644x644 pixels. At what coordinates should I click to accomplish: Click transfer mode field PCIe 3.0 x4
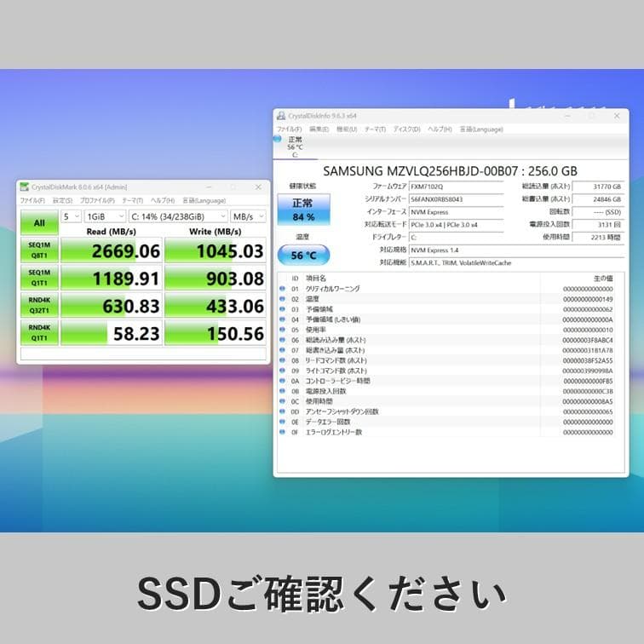[457, 225]
